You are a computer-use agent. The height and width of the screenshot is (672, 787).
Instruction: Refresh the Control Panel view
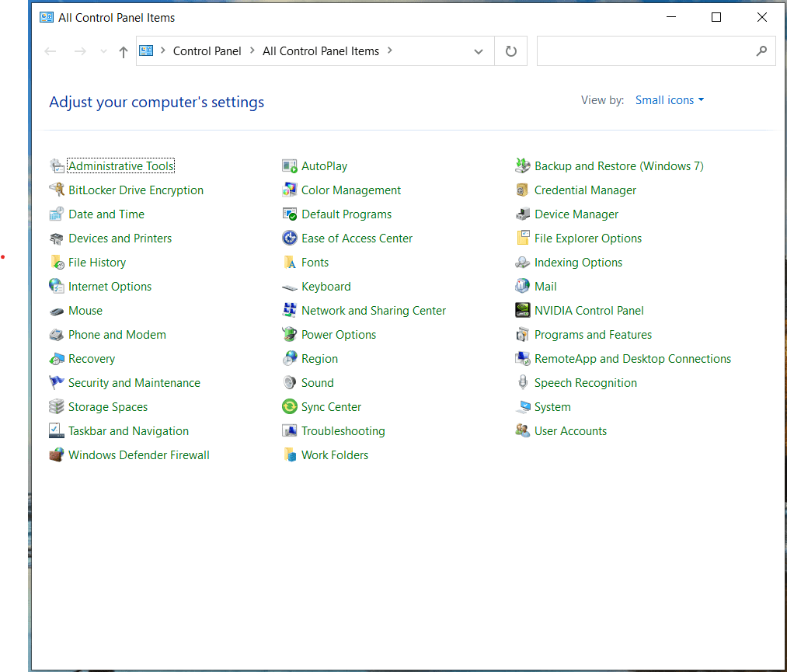pyautogui.click(x=511, y=51)
